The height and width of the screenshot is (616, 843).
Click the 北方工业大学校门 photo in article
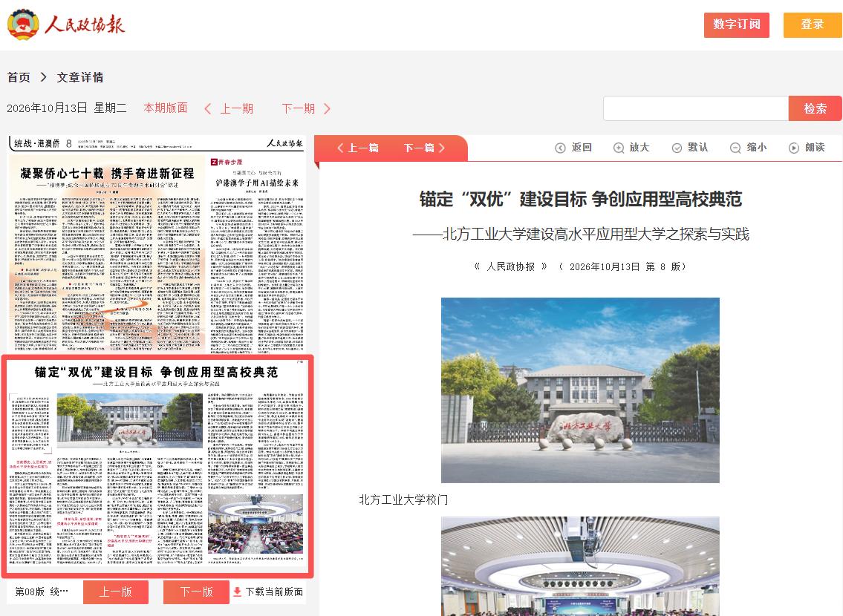[x=580, y=390]
